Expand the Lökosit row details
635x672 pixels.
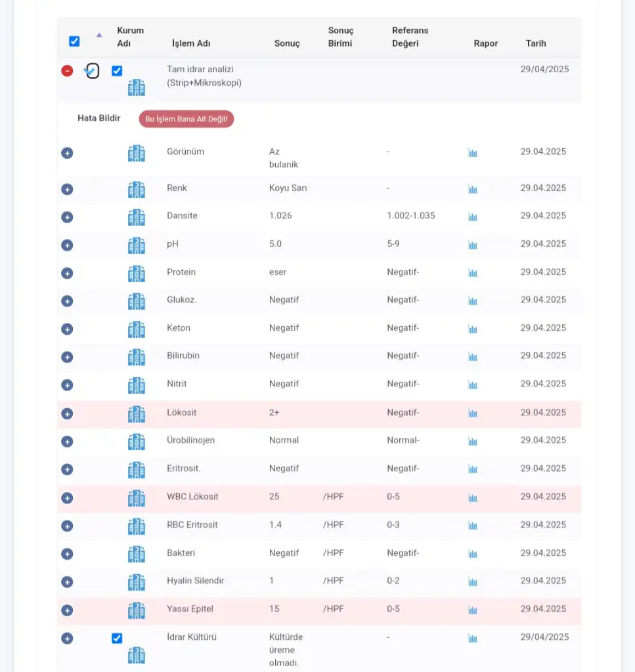tap(67, 413)
